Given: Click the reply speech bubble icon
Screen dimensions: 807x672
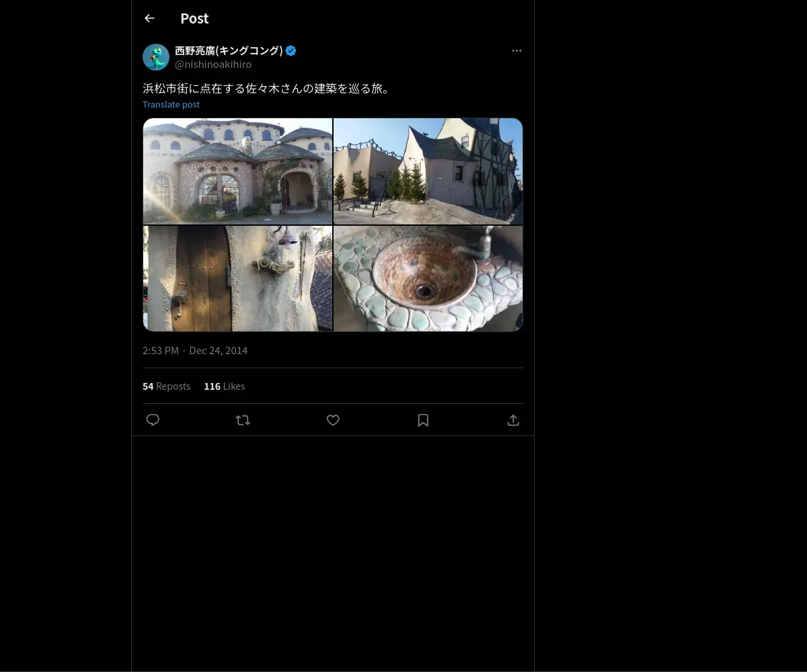Looking at the screenshot, I should 153,420.
